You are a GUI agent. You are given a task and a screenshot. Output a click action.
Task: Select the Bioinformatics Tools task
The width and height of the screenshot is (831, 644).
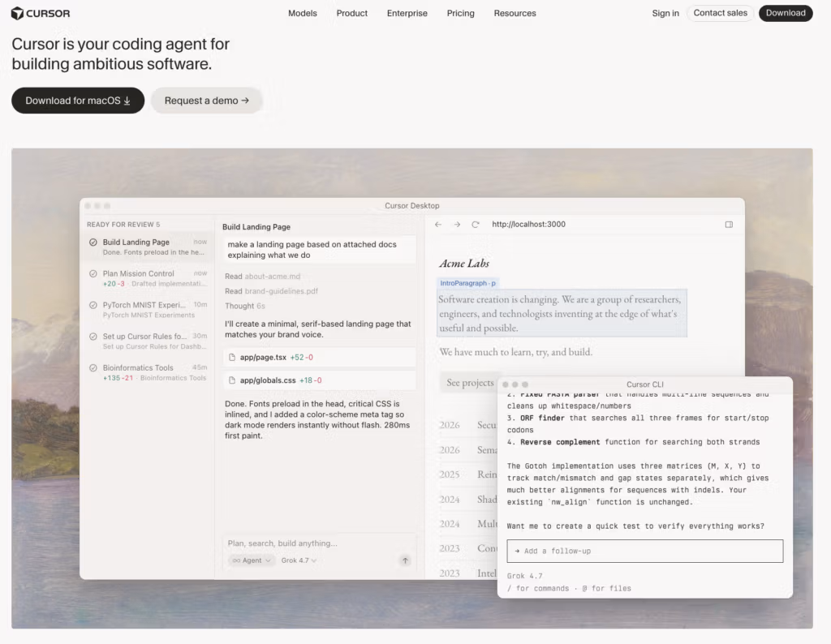tap(148, 372)
